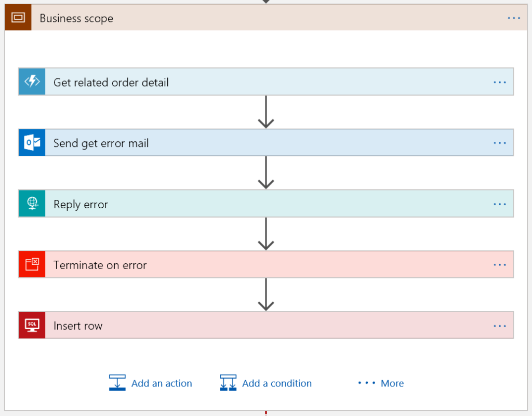Click the Business scope container icon
The width and height of the screenshot is (532, 416).
coord(18,17)
